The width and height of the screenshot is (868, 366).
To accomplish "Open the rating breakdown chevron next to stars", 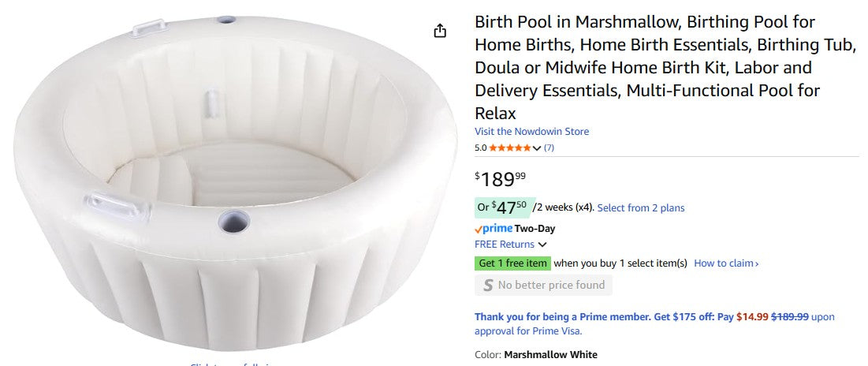I will click(x=538, y=148).
